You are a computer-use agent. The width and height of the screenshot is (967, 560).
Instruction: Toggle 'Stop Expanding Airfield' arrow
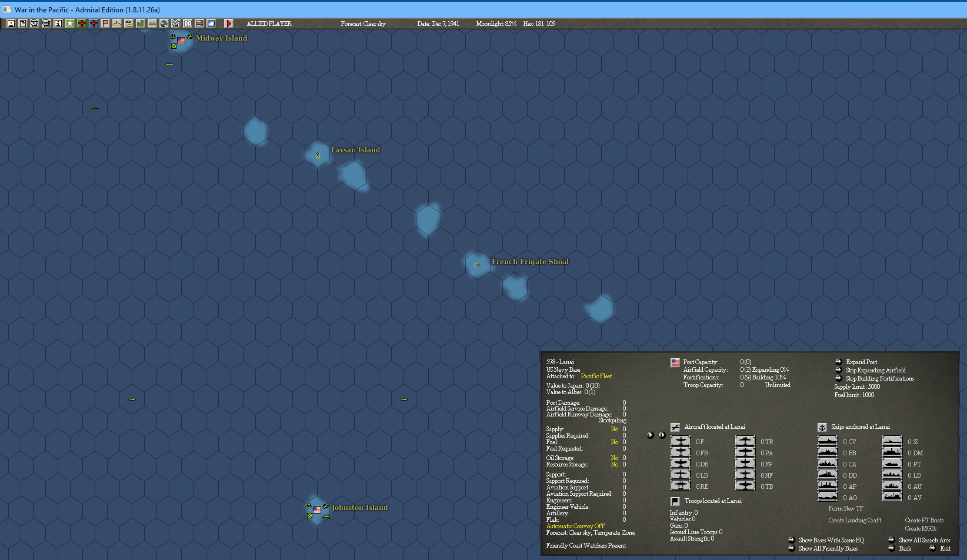[x=839, y=370]
